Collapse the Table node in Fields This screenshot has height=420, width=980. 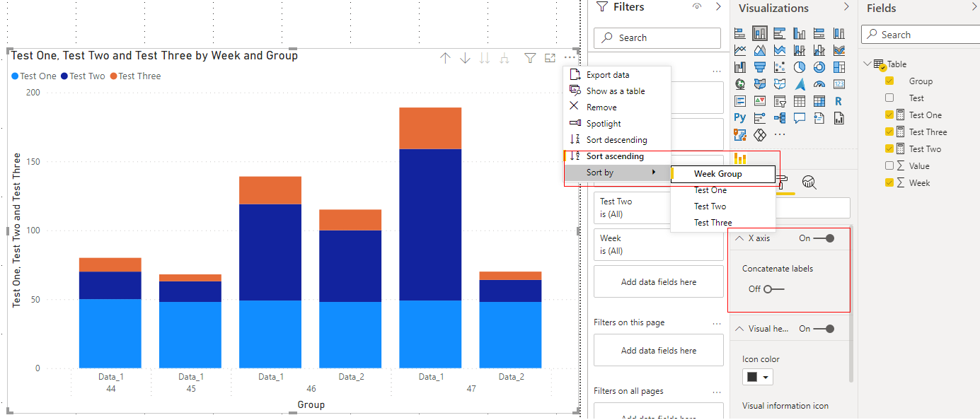pos(867,64)
